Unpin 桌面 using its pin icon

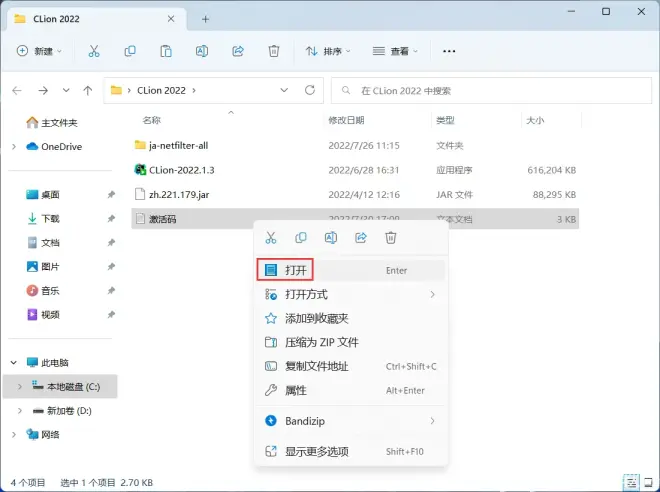(x=111, y=194)
